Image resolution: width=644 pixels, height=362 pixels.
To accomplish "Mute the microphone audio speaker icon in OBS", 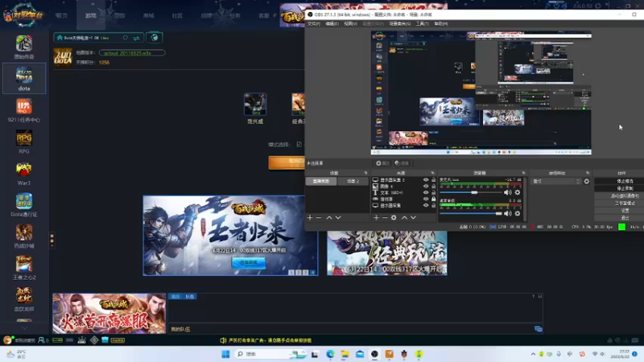I will pyautogui.click(x=508, y=192).
